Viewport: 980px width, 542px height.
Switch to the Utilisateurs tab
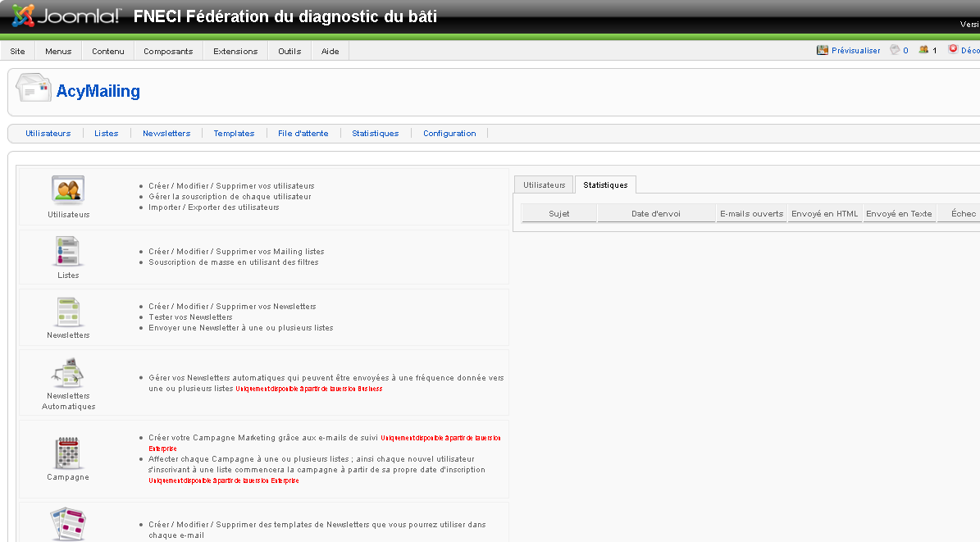coord(544,185)
